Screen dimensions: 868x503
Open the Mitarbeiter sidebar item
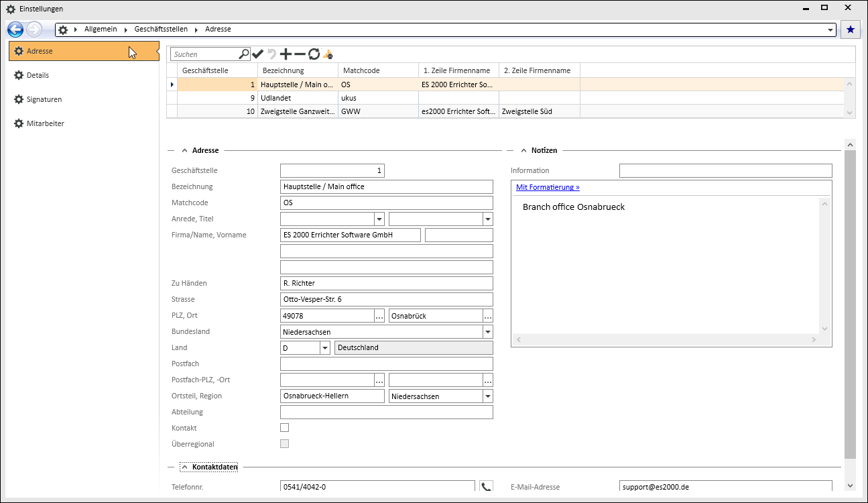pos(45,123)
